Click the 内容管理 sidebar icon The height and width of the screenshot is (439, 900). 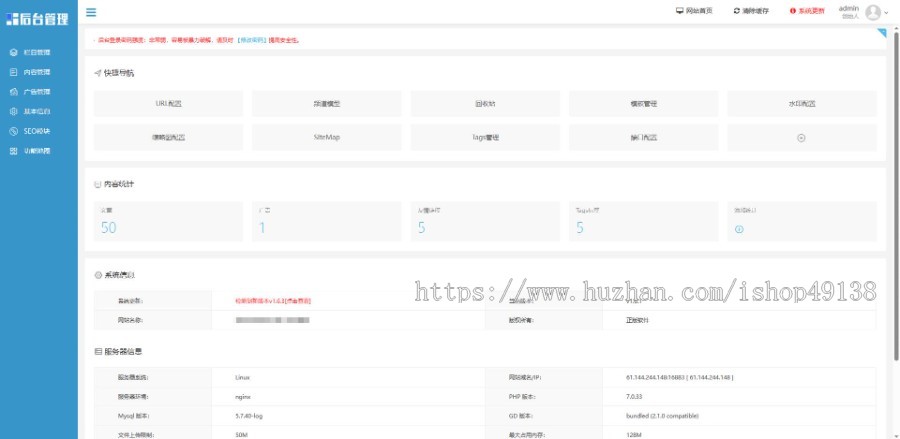14,72
